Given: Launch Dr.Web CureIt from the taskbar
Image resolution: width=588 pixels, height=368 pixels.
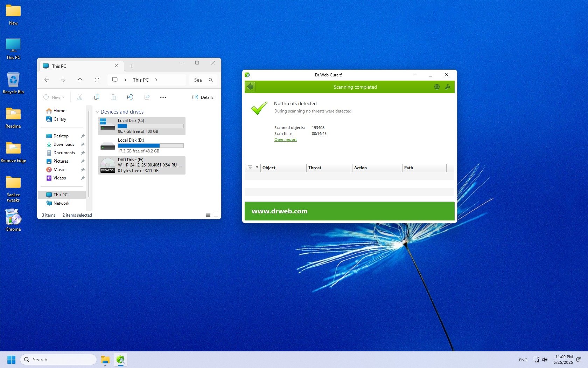Looking at the screenshot, I should coord(120,360).
